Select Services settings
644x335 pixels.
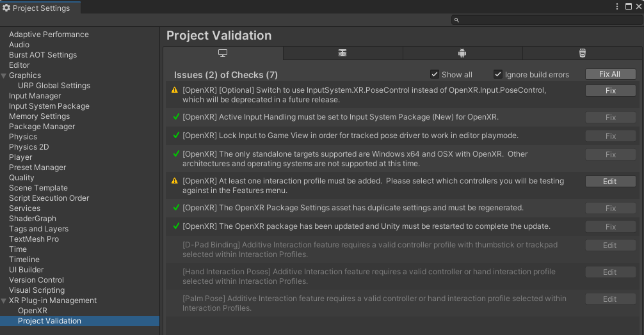click(x=24, y=208)
